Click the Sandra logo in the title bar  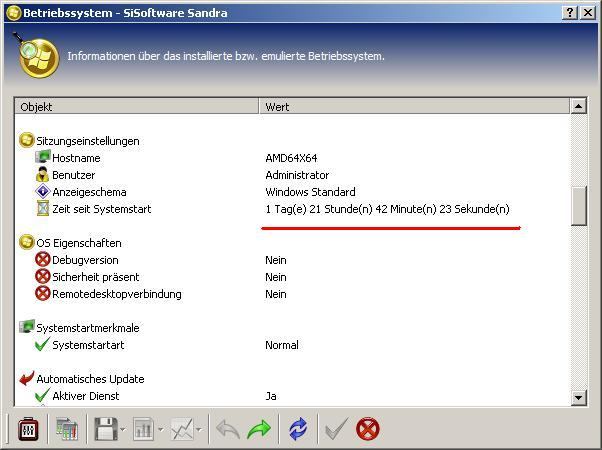click(14, 13)
